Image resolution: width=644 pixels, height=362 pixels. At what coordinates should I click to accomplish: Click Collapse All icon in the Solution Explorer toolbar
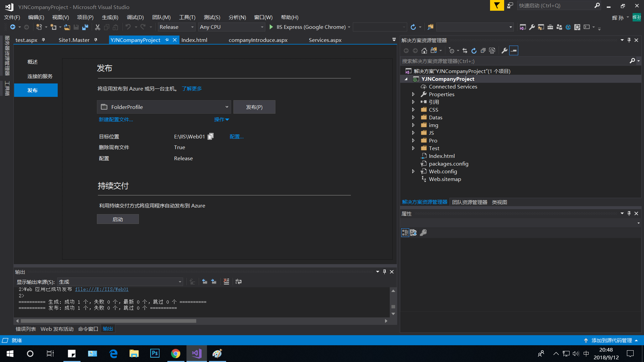[x=483, y=51]
